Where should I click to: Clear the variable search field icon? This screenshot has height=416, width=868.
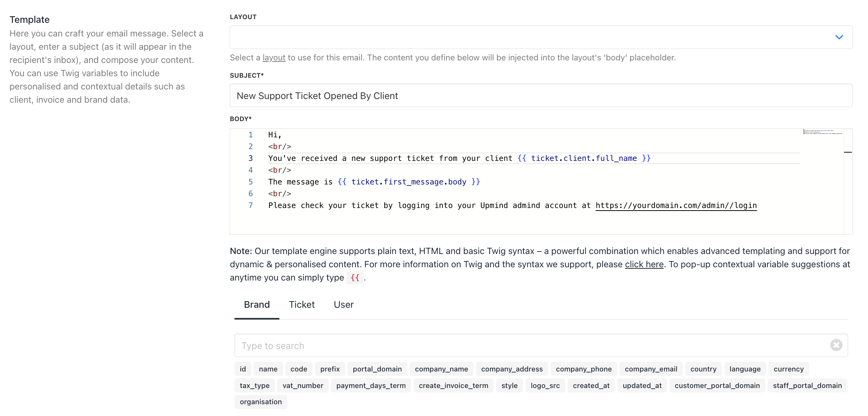836,345
